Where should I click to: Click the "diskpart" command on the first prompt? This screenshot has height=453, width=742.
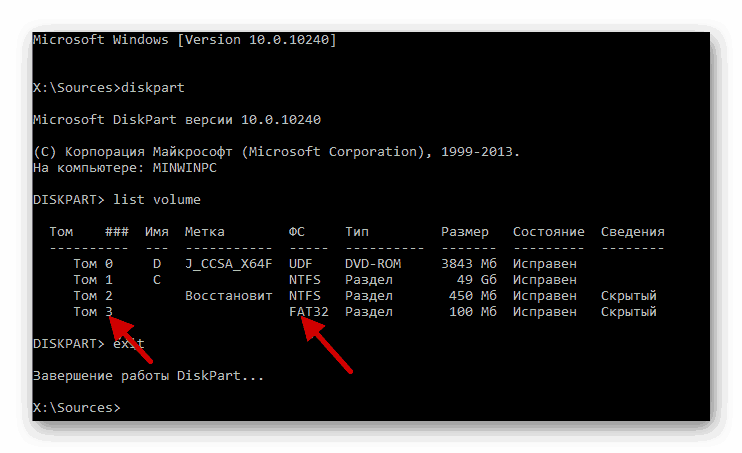[157, 88]
